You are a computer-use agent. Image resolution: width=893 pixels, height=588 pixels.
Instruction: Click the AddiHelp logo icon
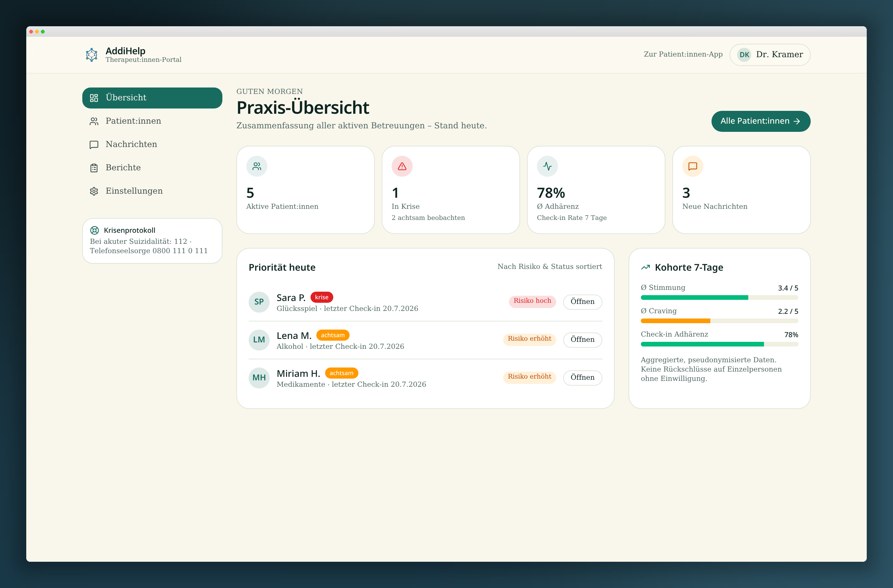click(92, 55)
